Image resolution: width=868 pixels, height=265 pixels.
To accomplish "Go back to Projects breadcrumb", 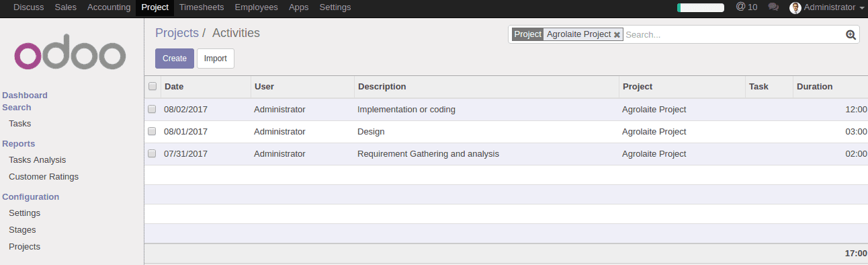I will (177, 33).
